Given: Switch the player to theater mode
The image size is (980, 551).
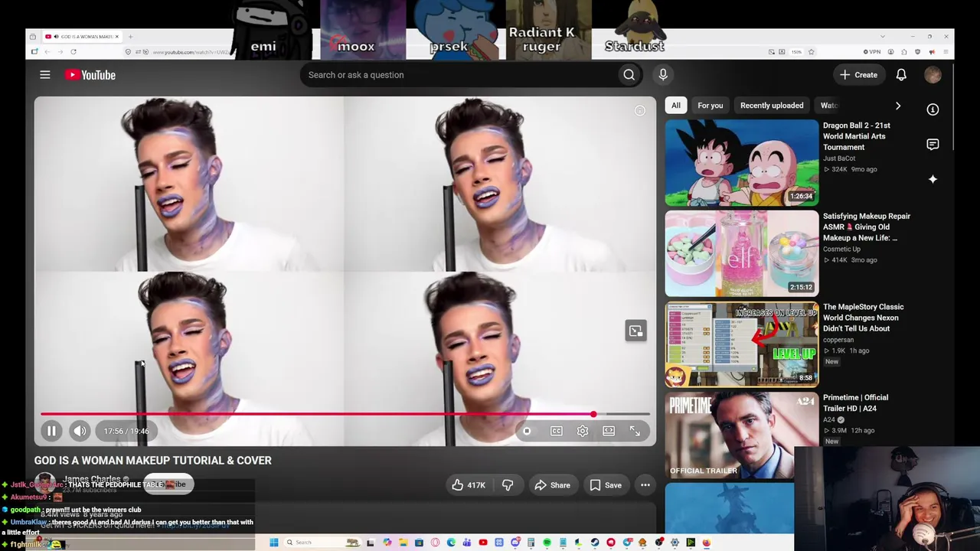Looking at the screenshot, I should (609, 431).
